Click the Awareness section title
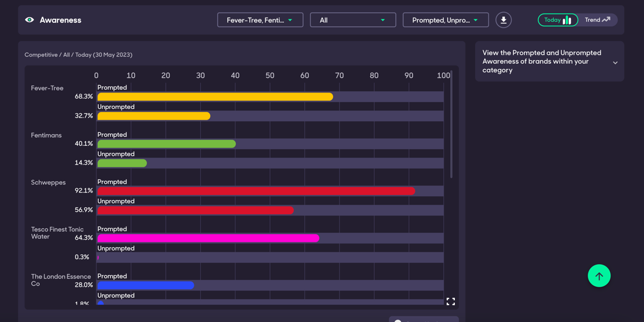Image resolution: width=644 pixels, height=322 pixels. pyautogui.click(x=60, y=20)
